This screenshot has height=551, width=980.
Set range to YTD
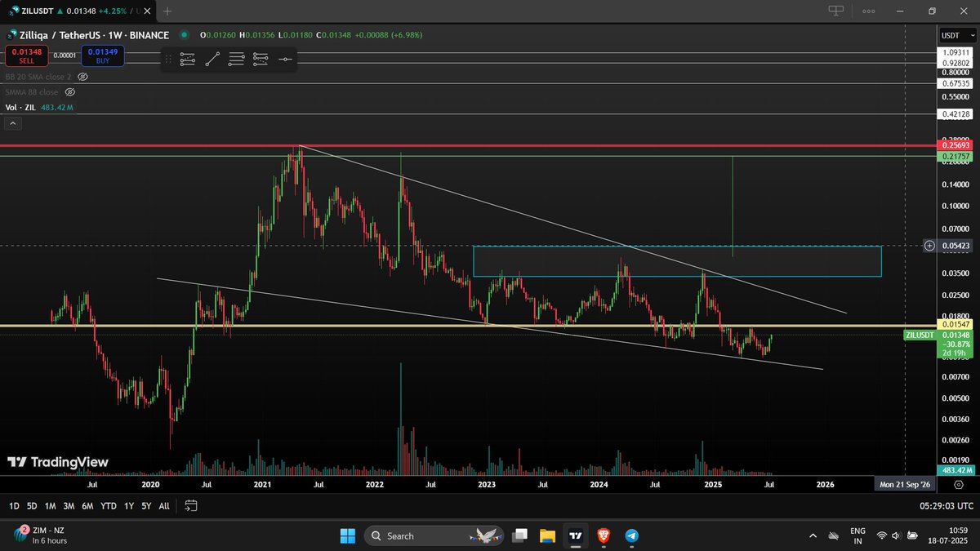(x=108, y=506)
